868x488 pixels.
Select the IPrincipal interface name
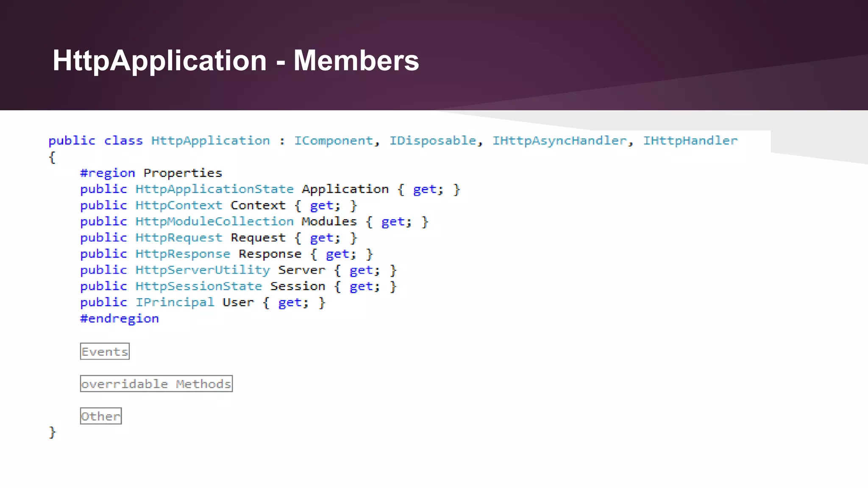175,302
